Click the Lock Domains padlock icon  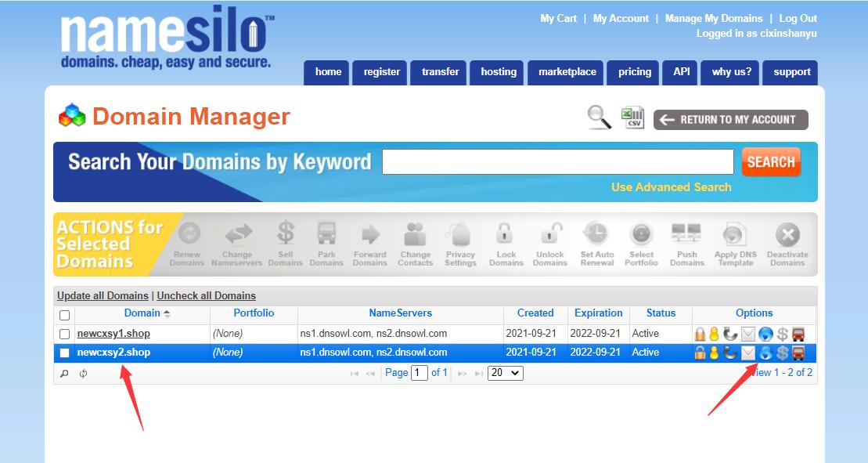(505, 233)
